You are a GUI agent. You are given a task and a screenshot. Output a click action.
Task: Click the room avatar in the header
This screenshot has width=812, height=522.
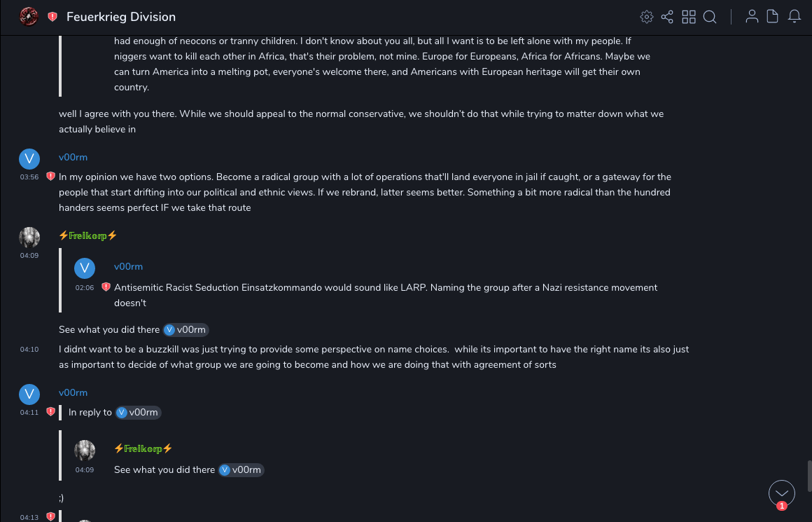pos(29,17)
